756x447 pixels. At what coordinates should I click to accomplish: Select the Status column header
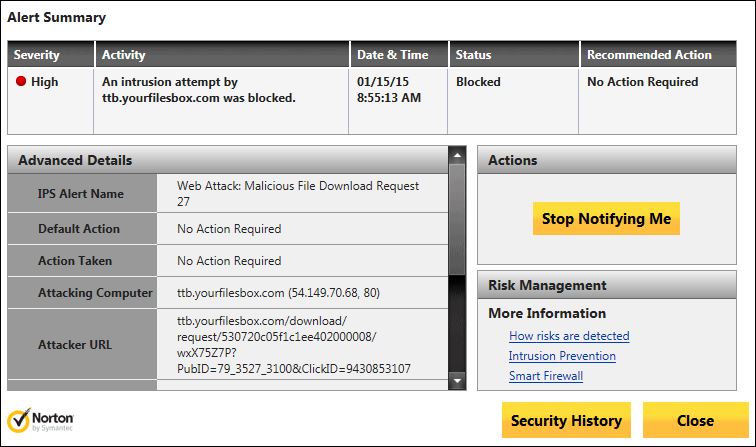point(514,54)
